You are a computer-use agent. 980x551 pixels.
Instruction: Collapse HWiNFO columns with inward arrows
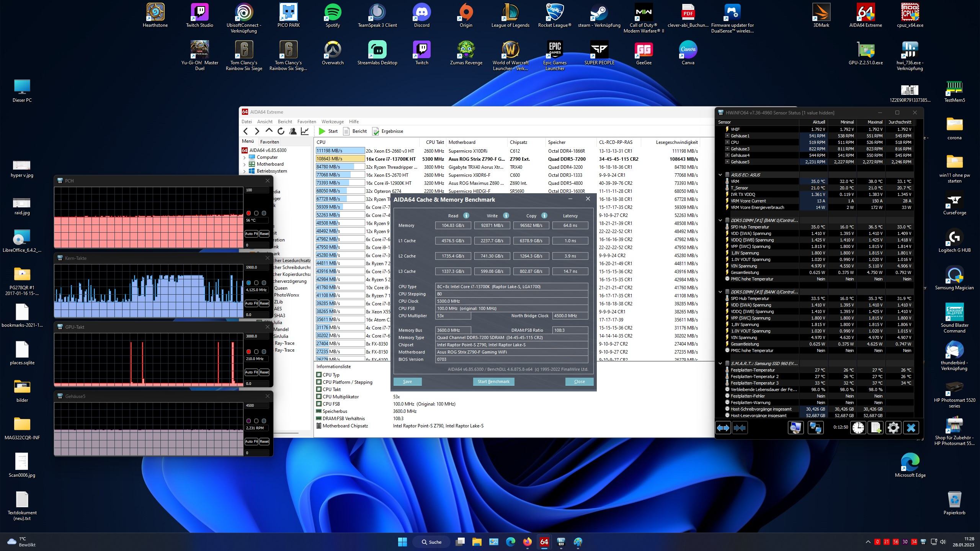740,428
